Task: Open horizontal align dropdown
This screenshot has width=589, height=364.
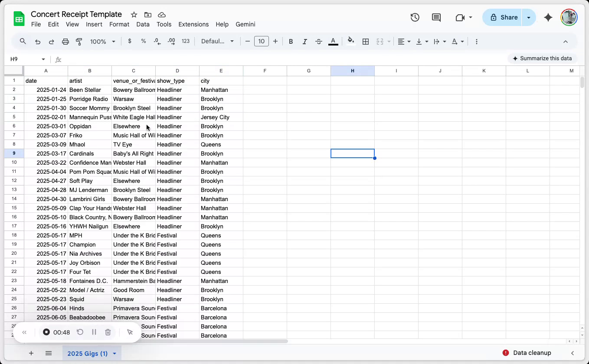Action: click(x=404, y=42)
